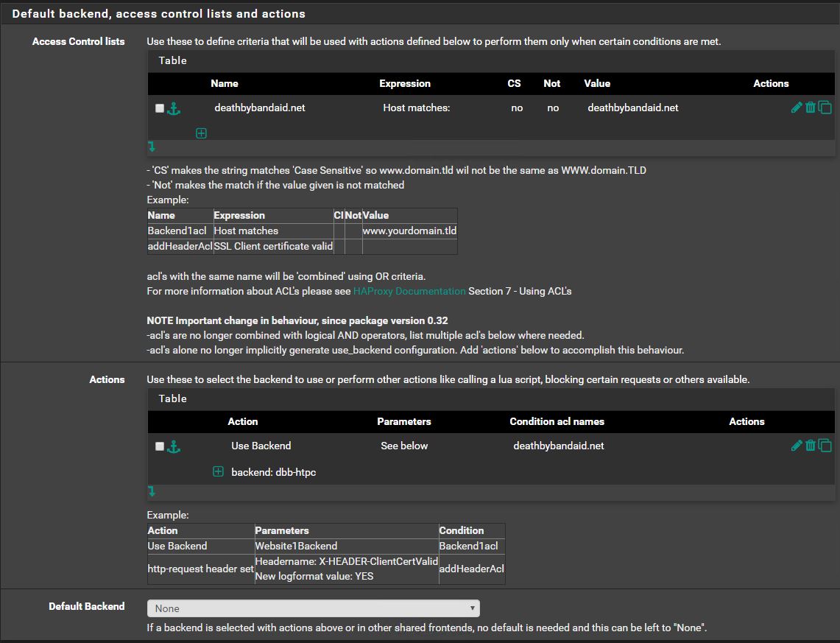Open the HAProxy Documentation link
Screen dimensions: 840x643
[409, 291]
